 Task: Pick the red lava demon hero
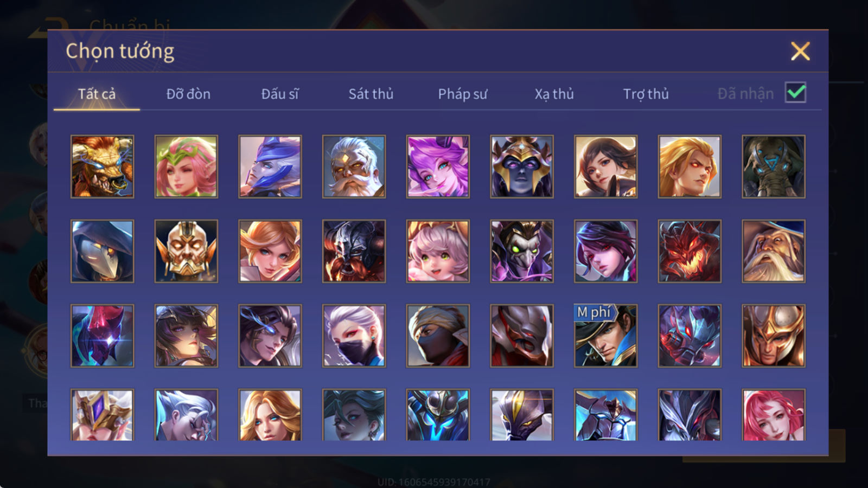[x=690, y=251]
